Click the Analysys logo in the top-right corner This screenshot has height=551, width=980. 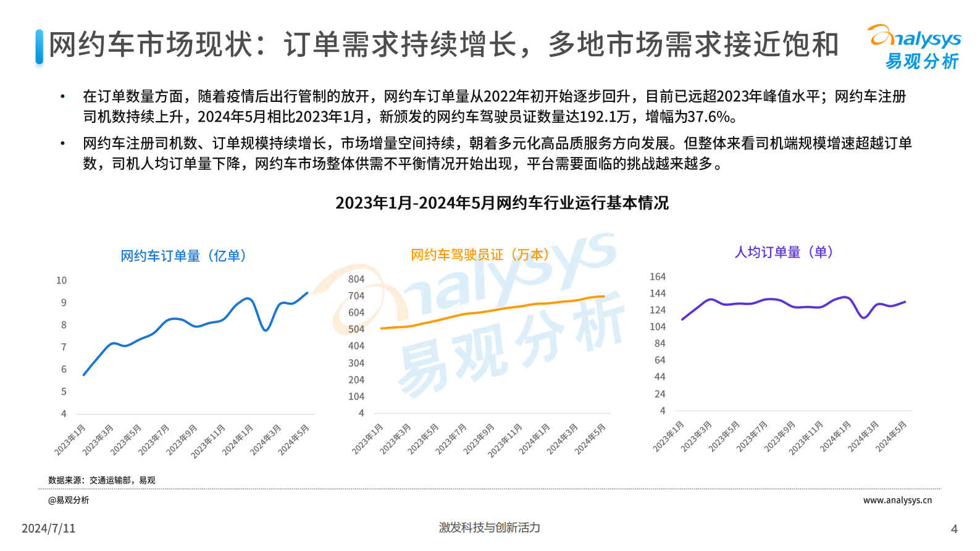pos(914,47)
